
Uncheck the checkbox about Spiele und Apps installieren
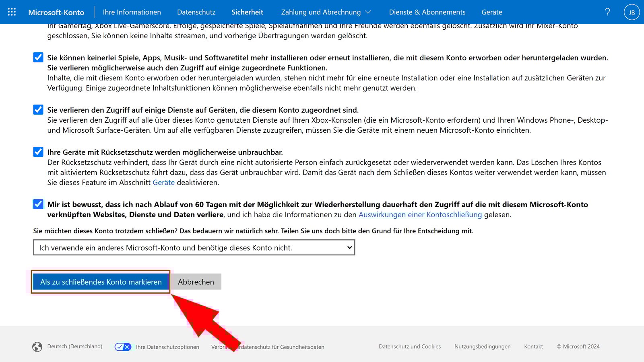tap(38, 58)
